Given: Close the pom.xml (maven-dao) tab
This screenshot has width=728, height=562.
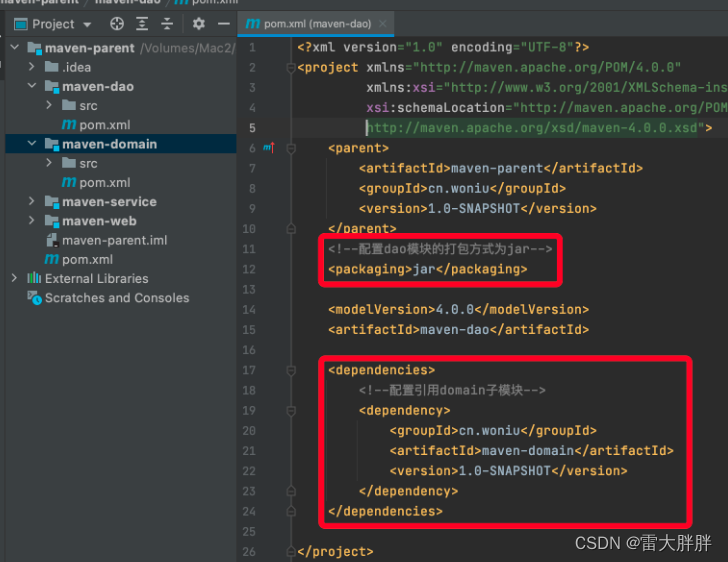Looking at the screenshot, I should pos(383,24).
